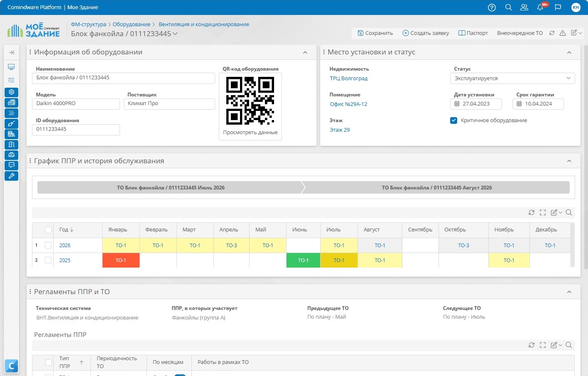This screenshot has width=588, height=376.
Task: Open the ТРЦ Волгоград property link
Action: coord(348,79)
